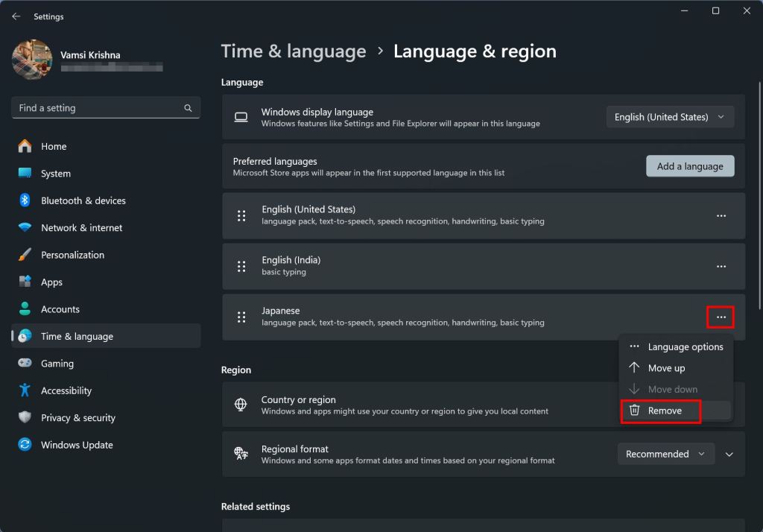
Task: Click the System monitor icon
Action: click(25, 173)
